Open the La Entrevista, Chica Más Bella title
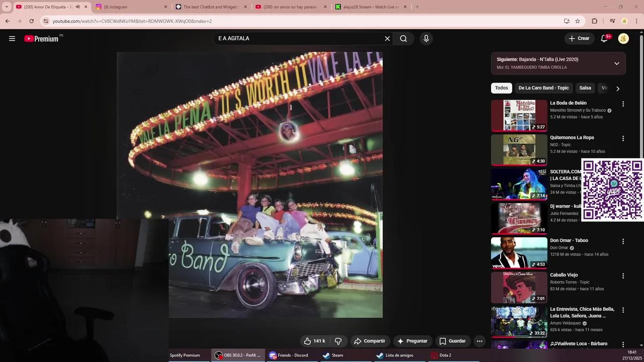This screenshot has height=362, width=644. (x=582, y=312)
